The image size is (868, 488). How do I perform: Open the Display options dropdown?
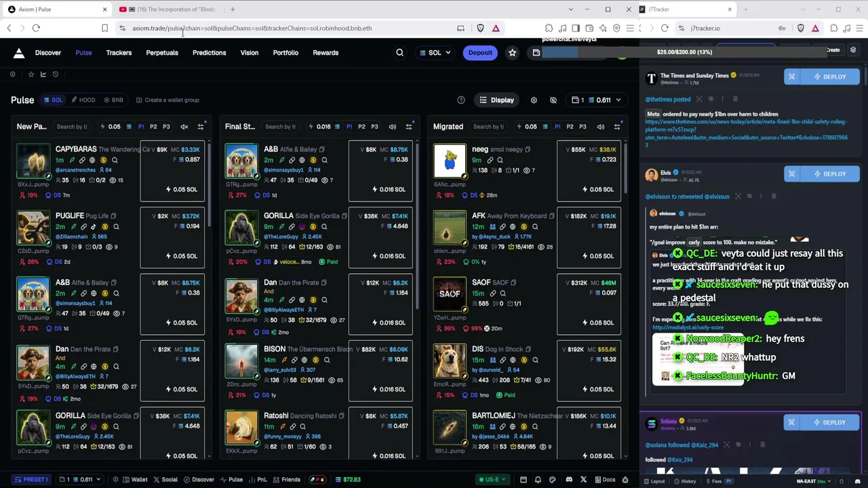(x=496, y=100)
